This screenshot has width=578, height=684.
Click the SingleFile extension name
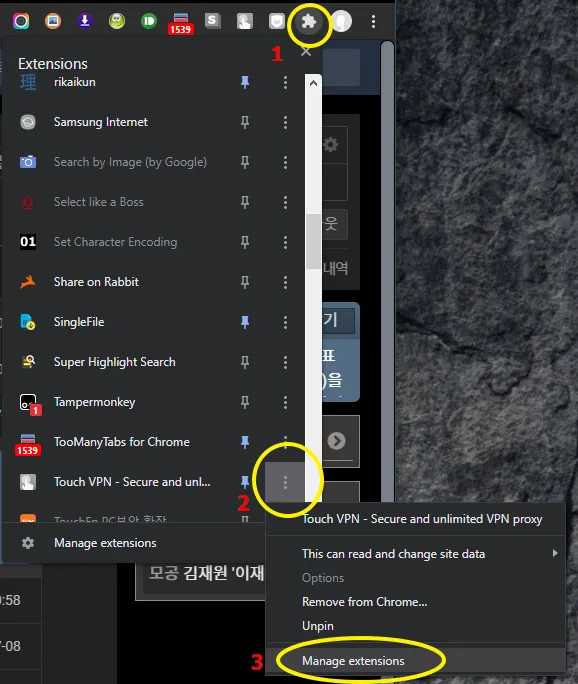[x=79, y=322]
